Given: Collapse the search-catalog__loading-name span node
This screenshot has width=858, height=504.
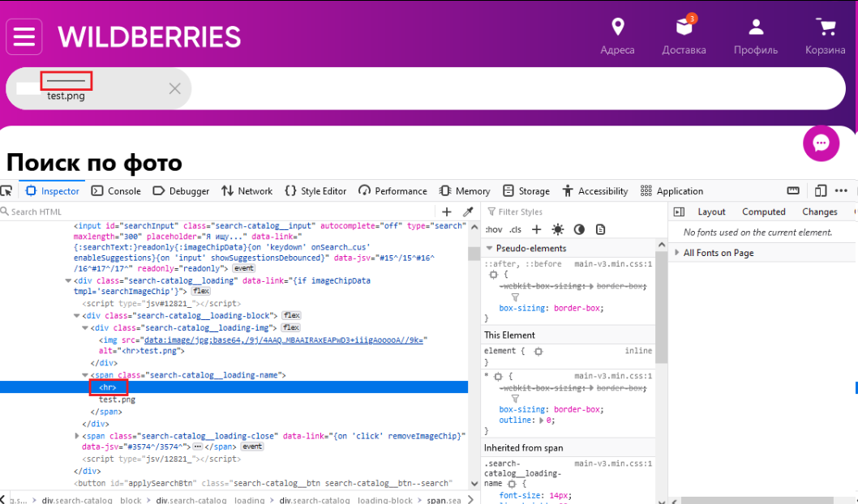Looking at the screenshot, I should click(x=85, y=375).
